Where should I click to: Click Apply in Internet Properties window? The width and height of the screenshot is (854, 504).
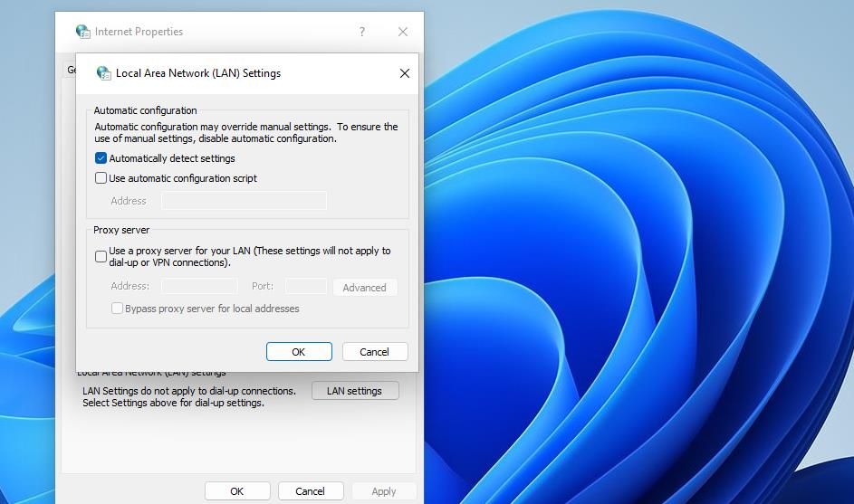[383, 491]
